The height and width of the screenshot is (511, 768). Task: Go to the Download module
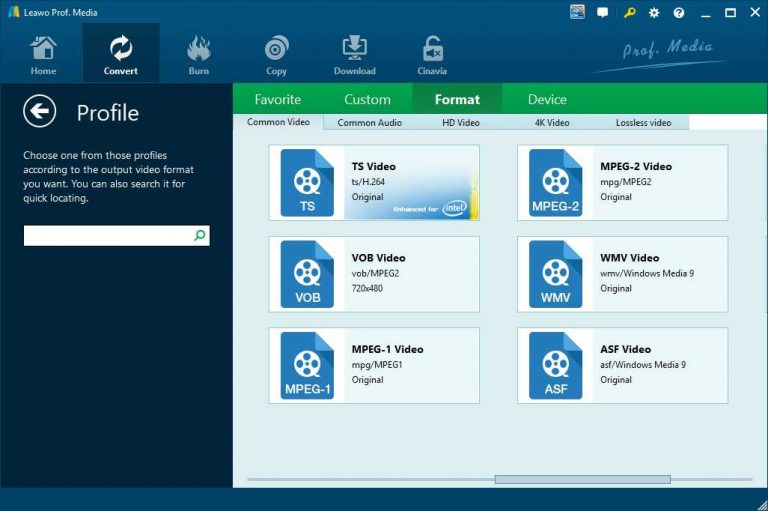click(x=354, y=55)
